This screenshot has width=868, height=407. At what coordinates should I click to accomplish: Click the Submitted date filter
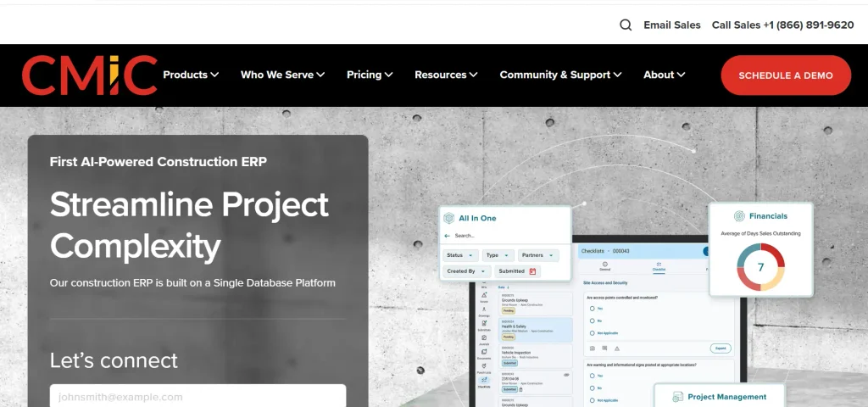coord(518,271)
